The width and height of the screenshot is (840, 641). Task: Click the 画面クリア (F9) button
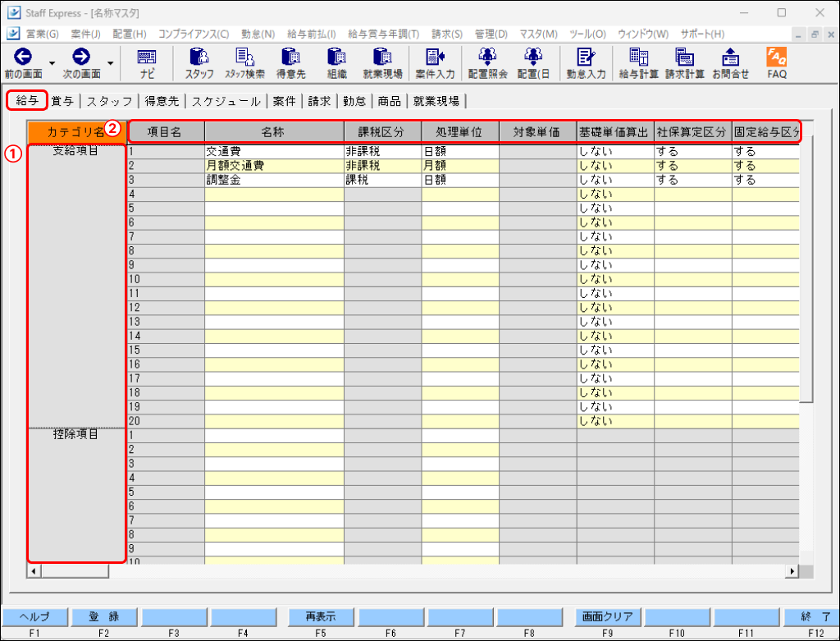tap(607, 616)
